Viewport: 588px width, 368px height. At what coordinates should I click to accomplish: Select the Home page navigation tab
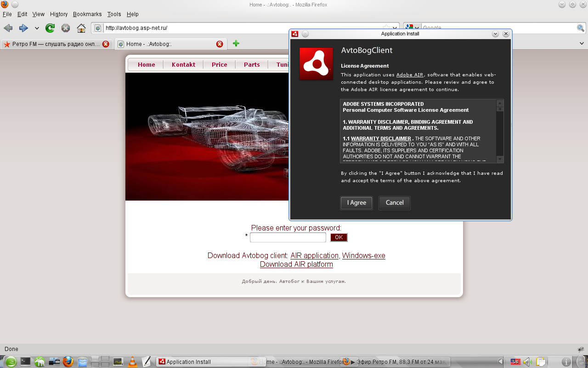click(147, 65)
